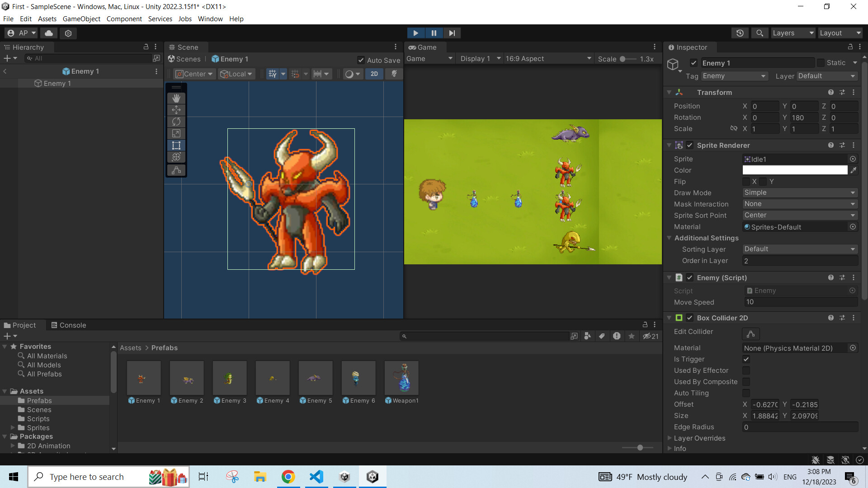
Task: Switch pivot mode with the Center button
Action: [x=193, y=74]
